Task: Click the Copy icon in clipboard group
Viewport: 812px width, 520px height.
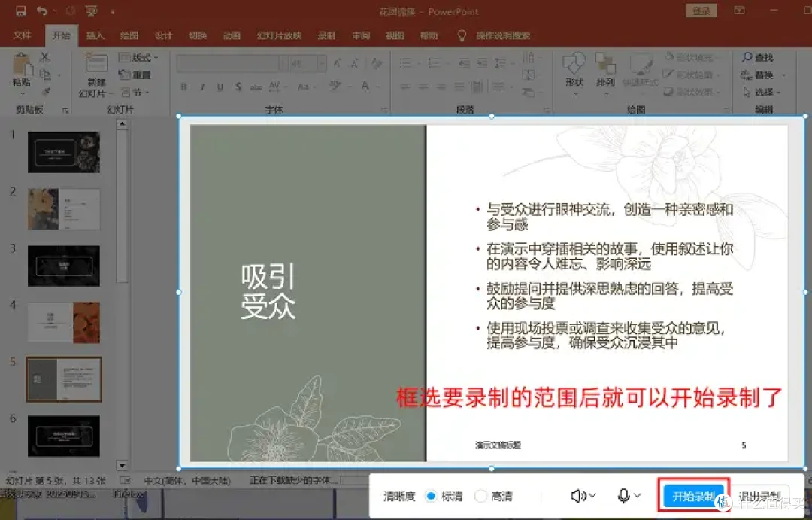Action: pos(46,75)
